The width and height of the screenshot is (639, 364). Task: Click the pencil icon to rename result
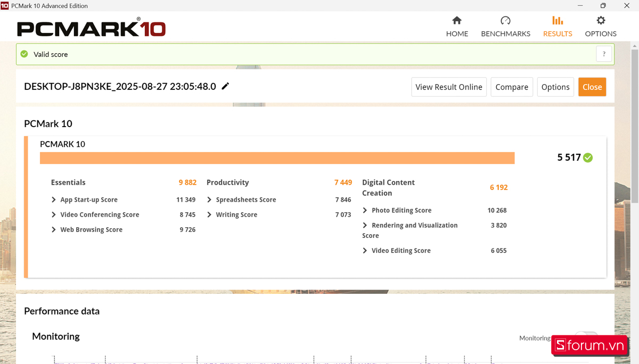[225, 86]
